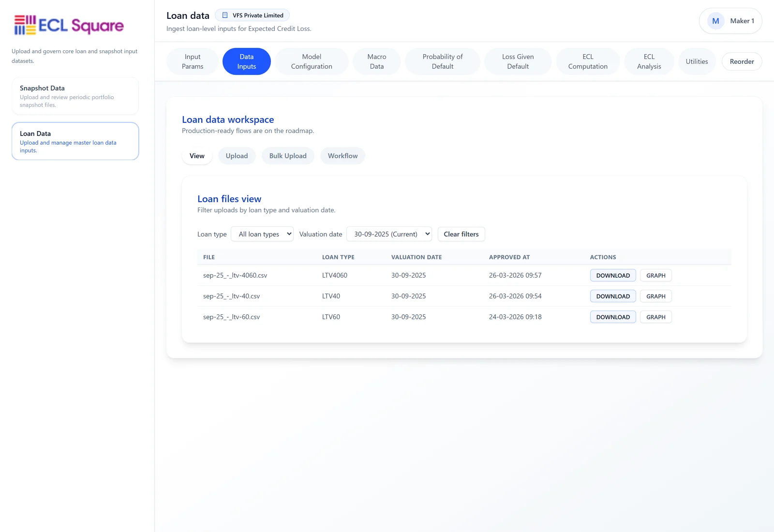The width and height of the screenshot is (774, 532).
Task: Open the Macro Data section
Action: [x=376, y=61]
